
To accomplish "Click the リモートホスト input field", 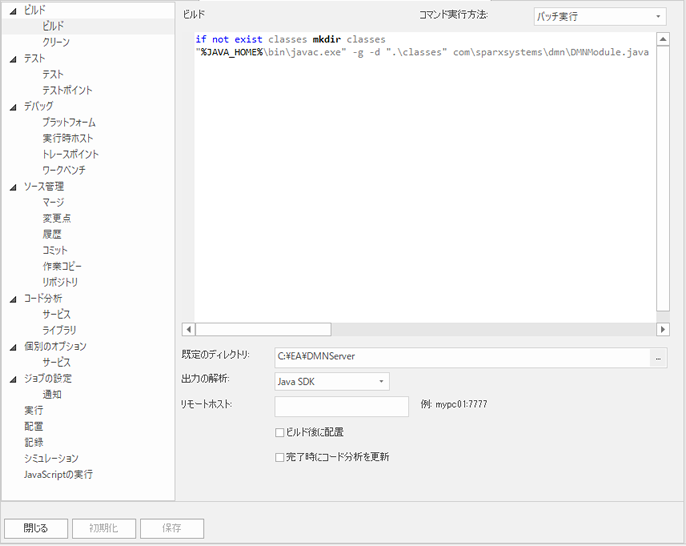I will point(341,406).
